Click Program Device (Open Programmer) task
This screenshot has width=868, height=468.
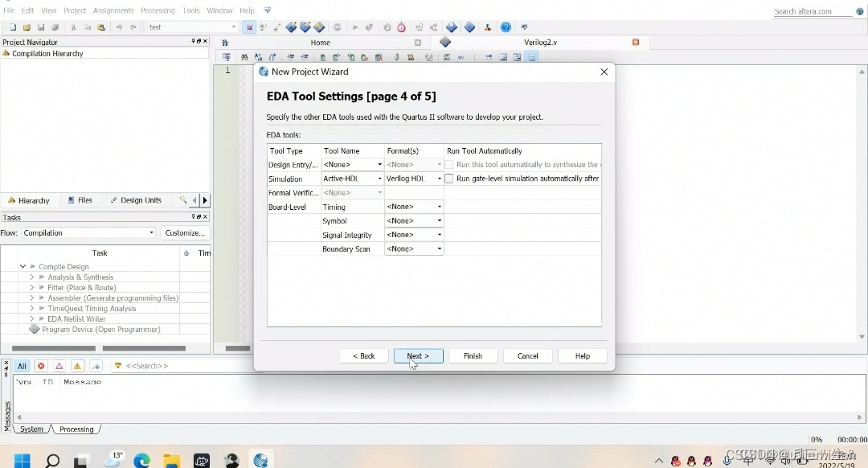click(x=100, y=330)
